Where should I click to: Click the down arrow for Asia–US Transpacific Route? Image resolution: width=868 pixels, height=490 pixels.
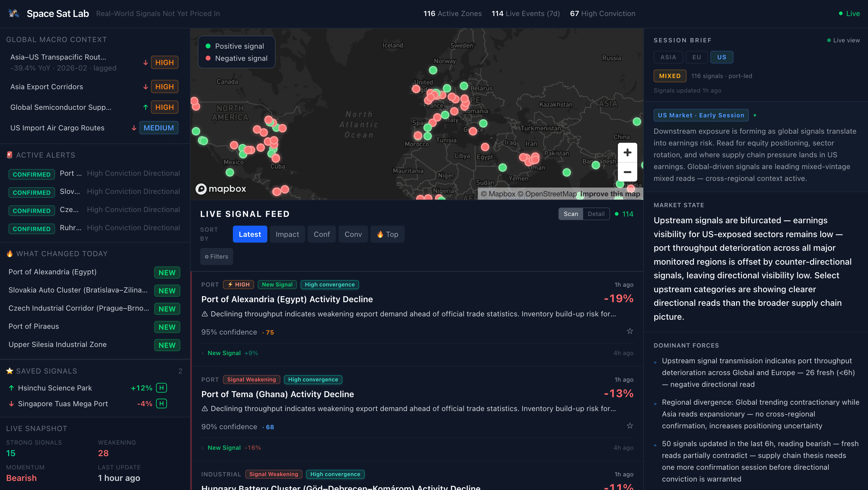tap(145, 63)
